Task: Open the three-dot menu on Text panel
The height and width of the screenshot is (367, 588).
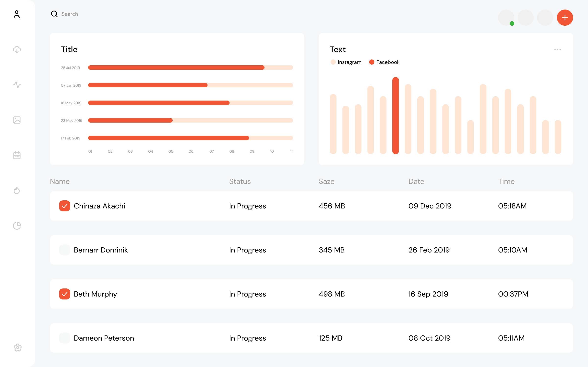Action: click(557, 49)
